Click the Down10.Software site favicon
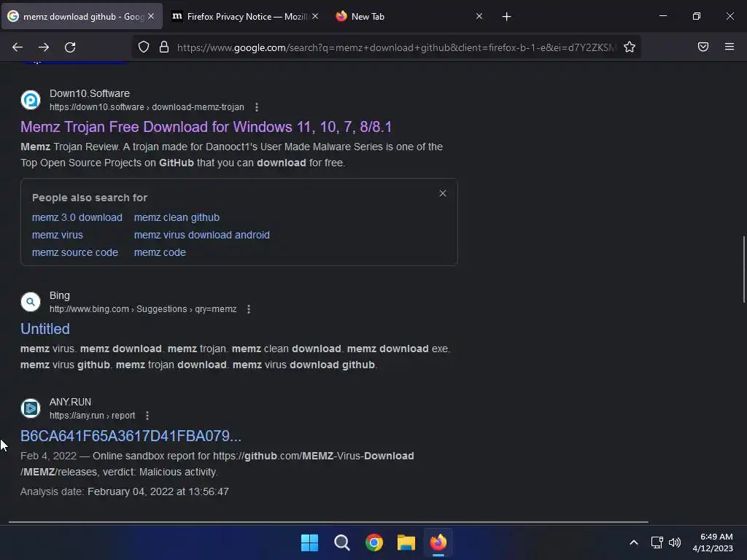 pyautogui.click(x=31, y=100)
